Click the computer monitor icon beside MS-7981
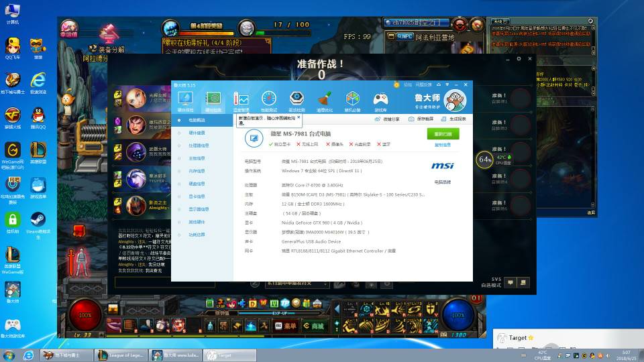644x362 pixels. coord(254,138)
